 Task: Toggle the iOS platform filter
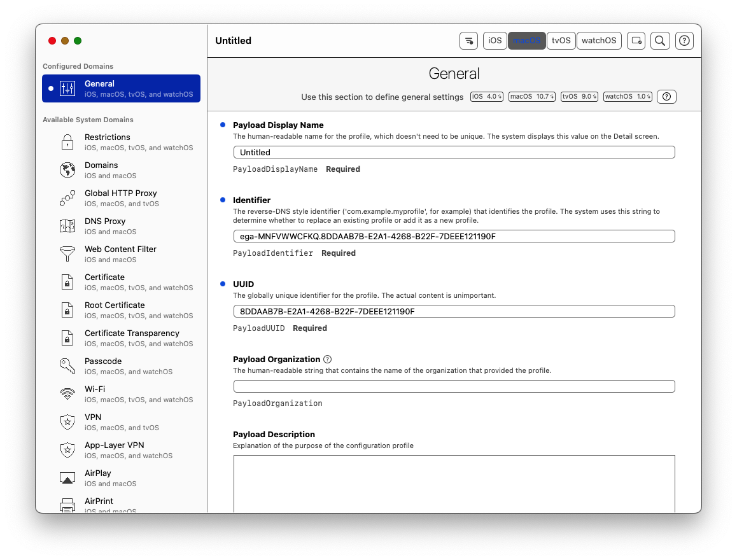tap(495, 40)
